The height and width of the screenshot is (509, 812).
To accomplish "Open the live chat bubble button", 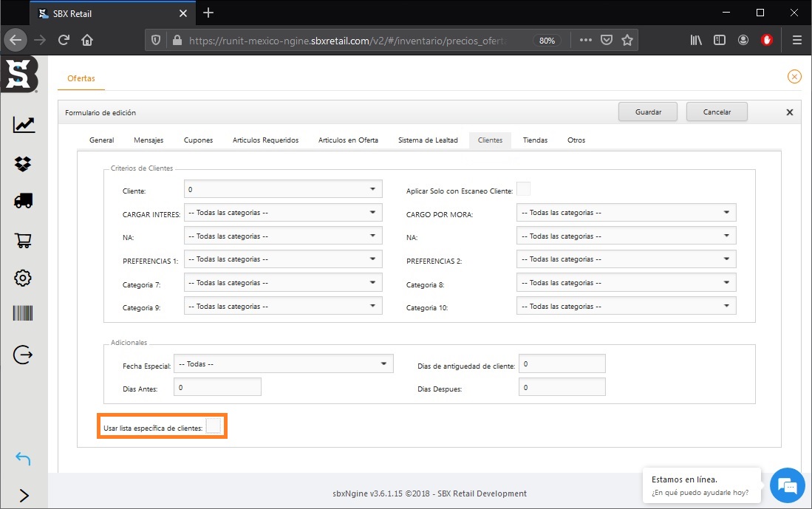I will click(787, 485).
